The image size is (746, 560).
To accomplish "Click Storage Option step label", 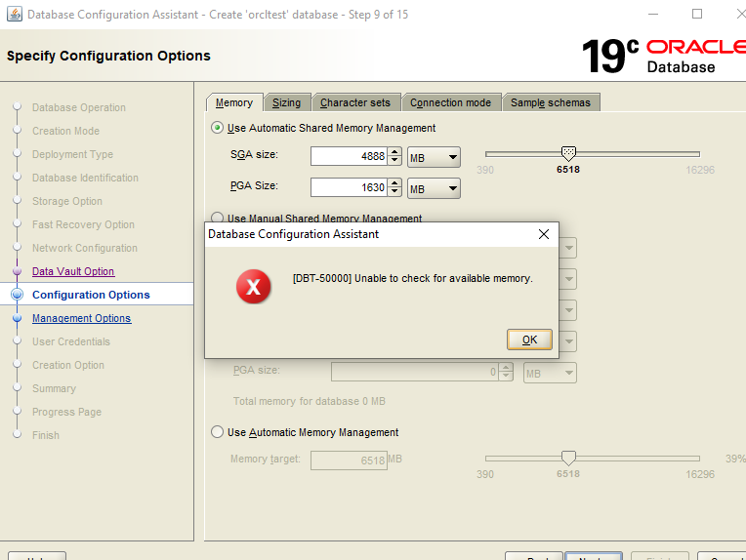I will click(x=67, y=201).
